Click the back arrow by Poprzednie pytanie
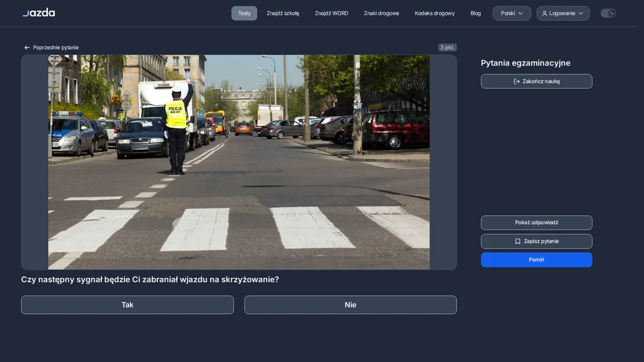The image size is (644, 362). click(x=27, y=48)
